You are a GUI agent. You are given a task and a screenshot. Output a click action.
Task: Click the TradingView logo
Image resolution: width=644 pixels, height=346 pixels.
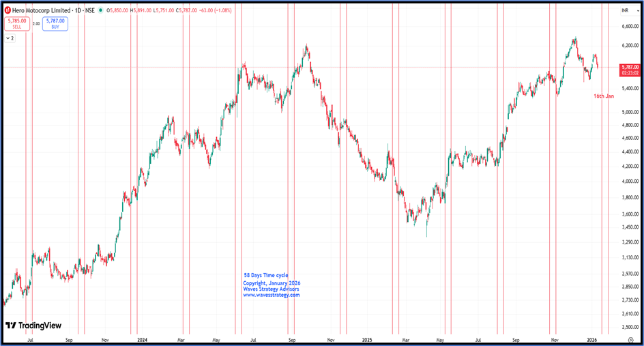tap(33, 326)
